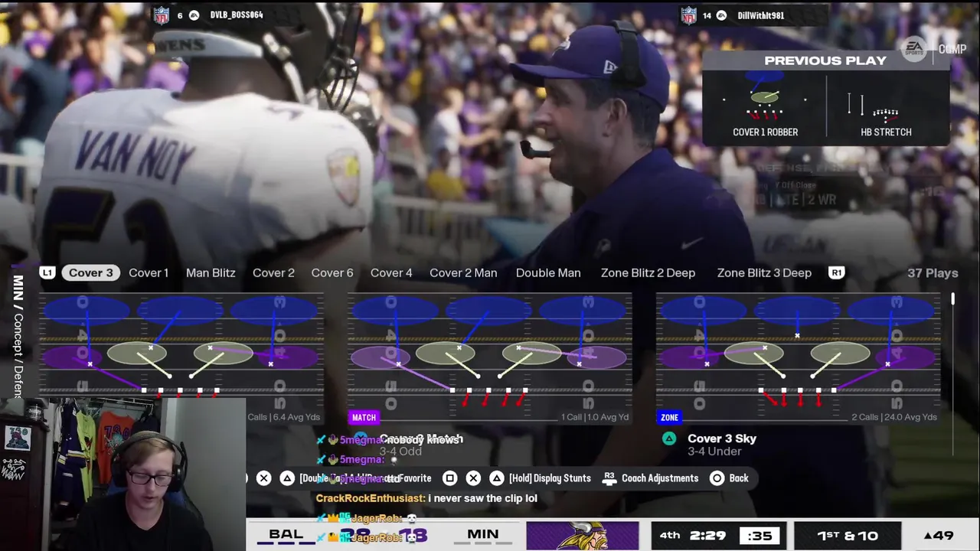Click the PREVIOUS PLAY header
This screenshot has height=551, width=980.
(x=825, y=60)
